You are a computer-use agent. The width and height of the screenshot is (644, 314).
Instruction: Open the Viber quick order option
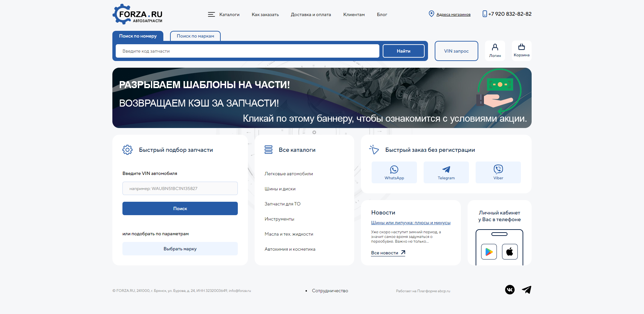pos(498,172)
